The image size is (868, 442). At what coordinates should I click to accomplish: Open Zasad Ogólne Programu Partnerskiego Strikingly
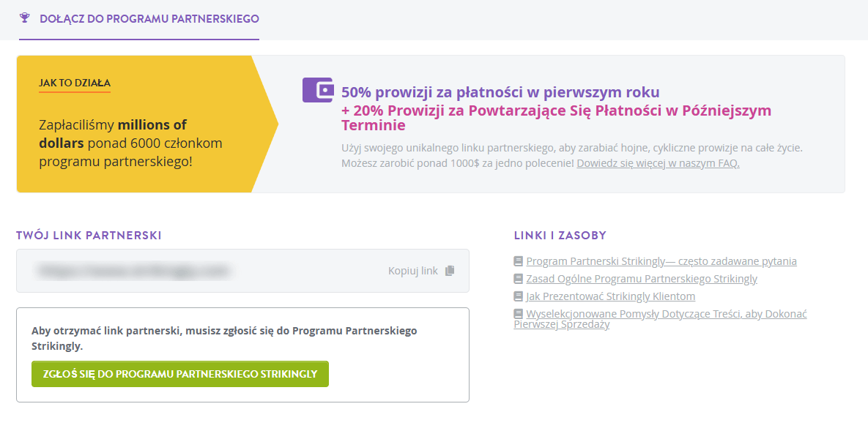(x=642, y=279)
